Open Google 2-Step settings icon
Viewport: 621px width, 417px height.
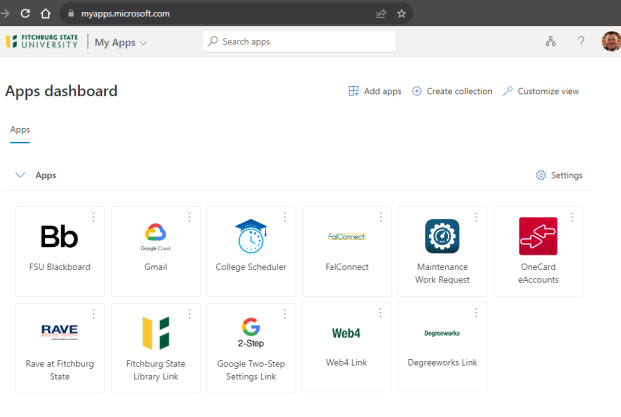251,333
